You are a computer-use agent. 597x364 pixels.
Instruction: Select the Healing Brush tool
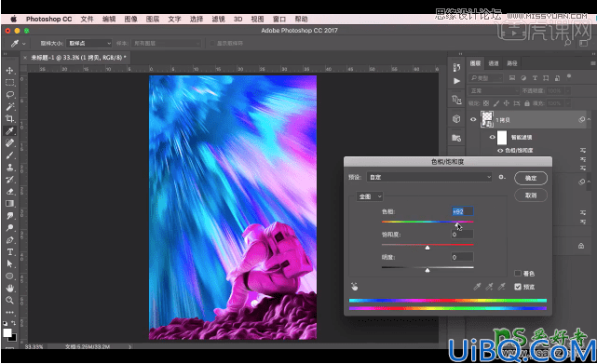[10, 143]
